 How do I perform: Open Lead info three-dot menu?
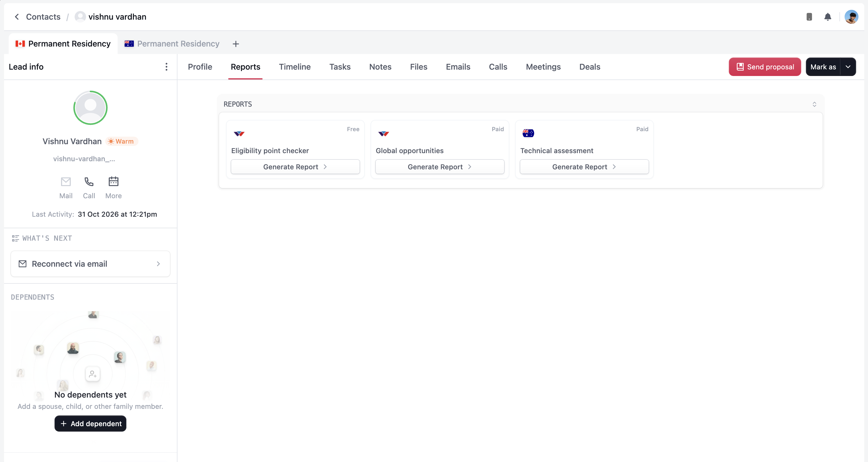coord(166,67)
